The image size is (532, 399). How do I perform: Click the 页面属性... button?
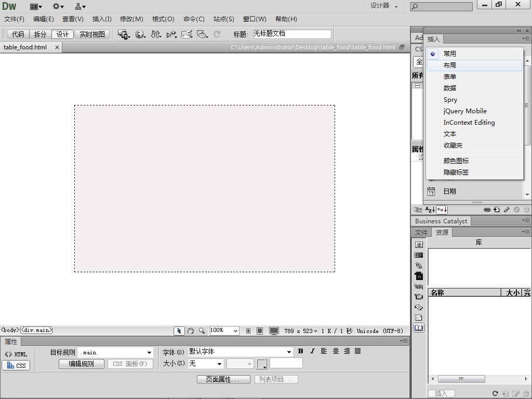click(223, 379)
